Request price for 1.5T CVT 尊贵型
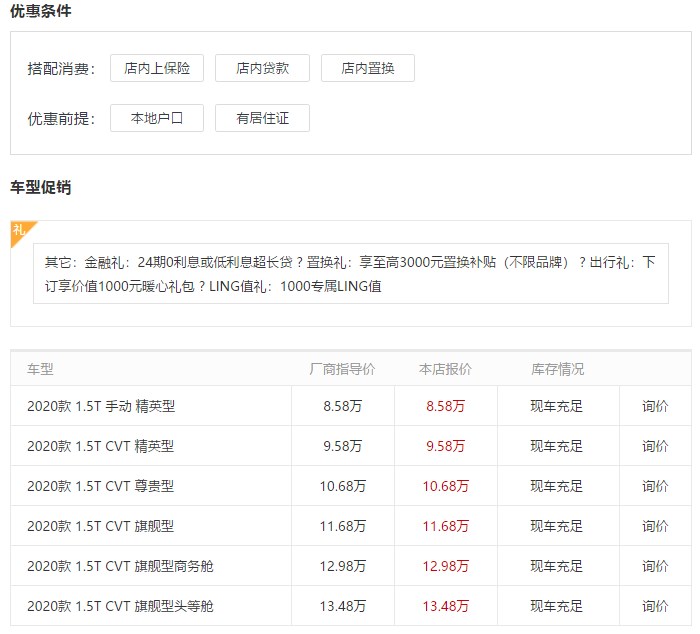The width and height of the screenshot is (700, 634). (x=655, y=486)
